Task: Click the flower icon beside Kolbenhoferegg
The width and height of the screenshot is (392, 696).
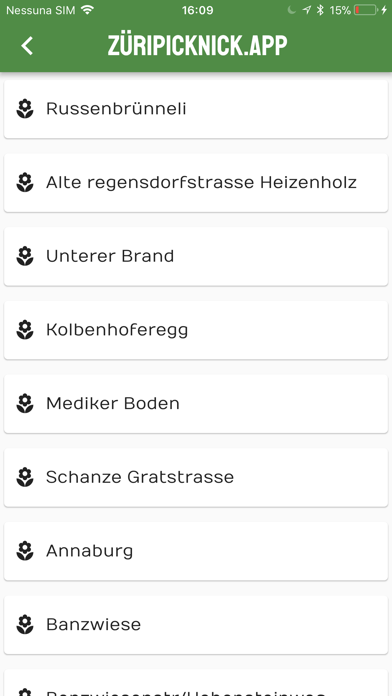Action: [25, 330]
